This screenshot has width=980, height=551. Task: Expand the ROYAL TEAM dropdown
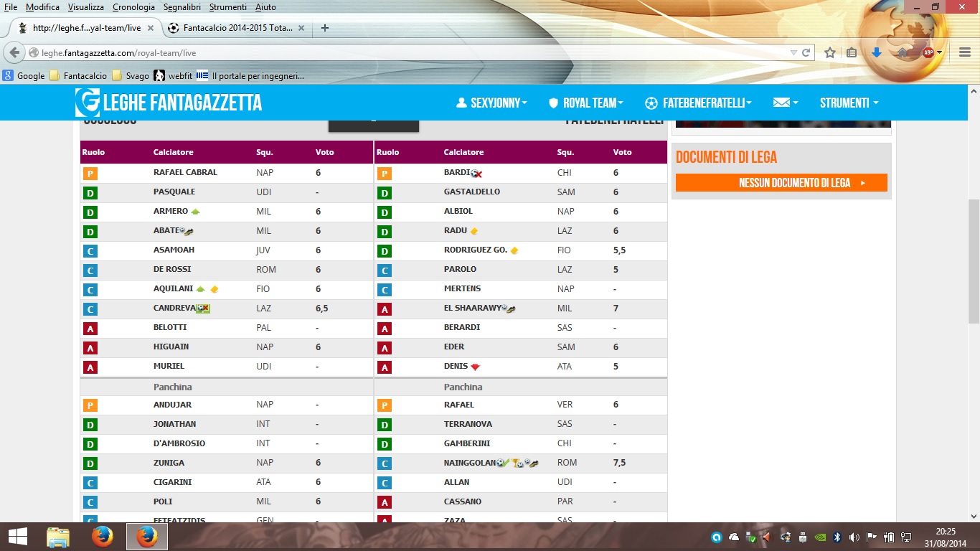click(x=585, y=103)
